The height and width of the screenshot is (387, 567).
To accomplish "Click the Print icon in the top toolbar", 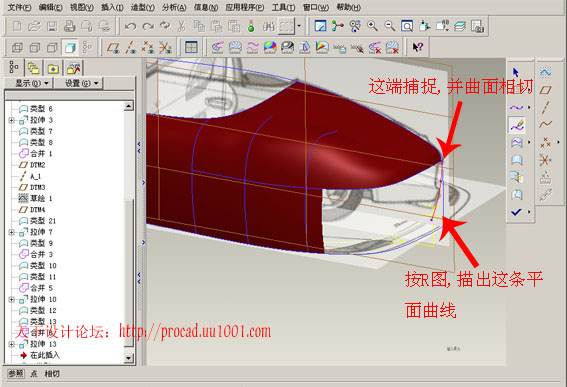I will (69, 26).
